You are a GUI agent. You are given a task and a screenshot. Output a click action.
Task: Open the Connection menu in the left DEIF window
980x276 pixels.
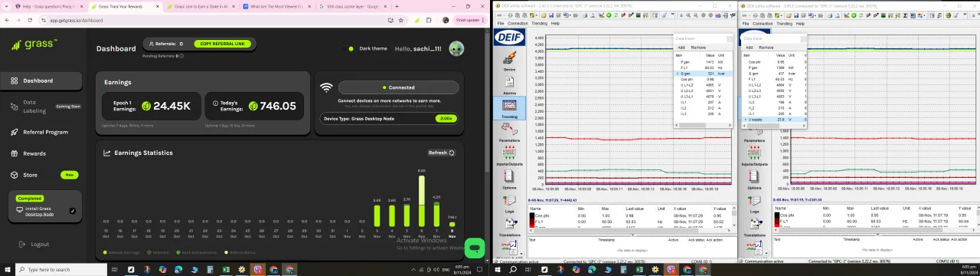click(518, 24)
